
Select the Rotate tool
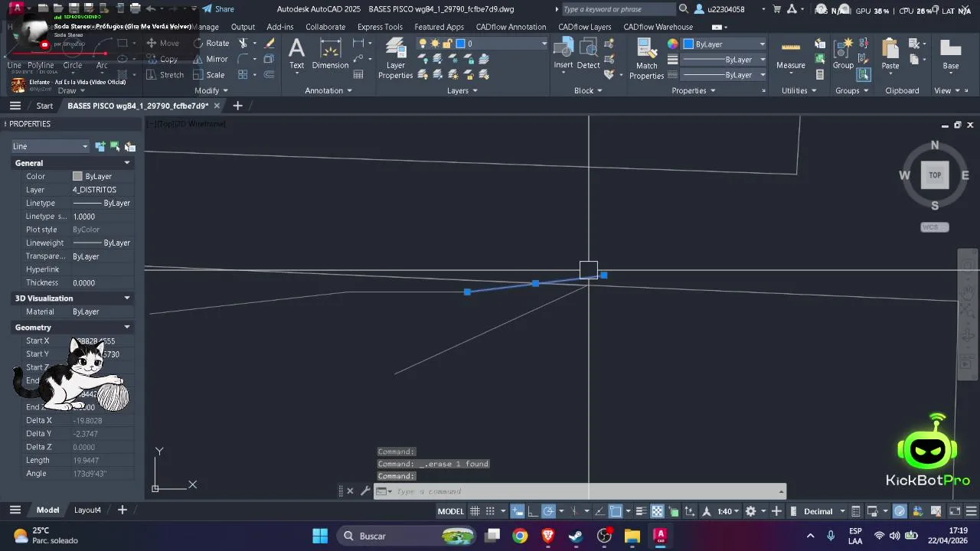[211, 43]
